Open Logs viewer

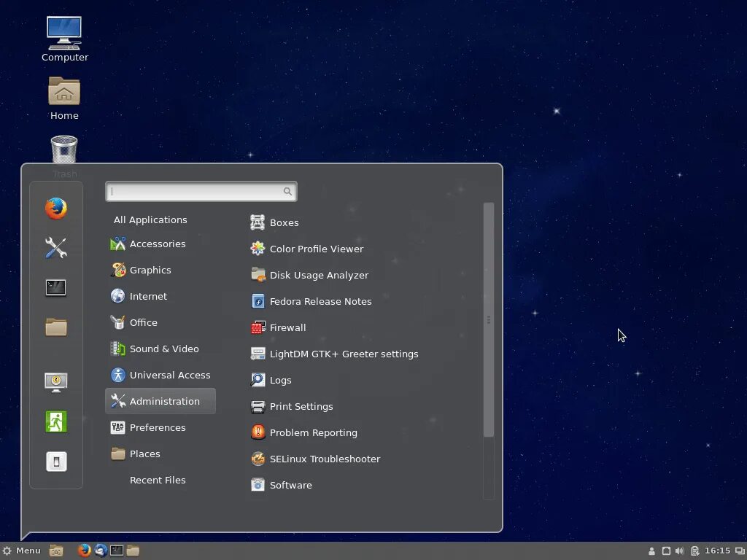coord(271,380)
